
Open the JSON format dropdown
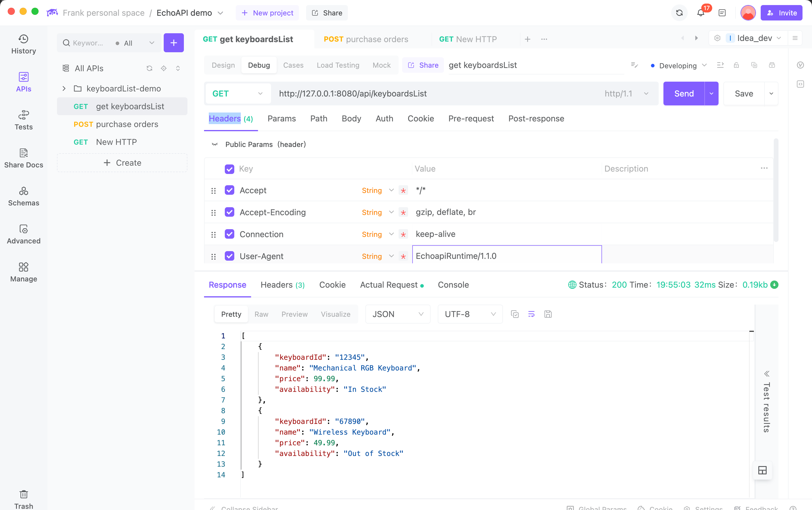pyautogui.click(x=398, y=314)
